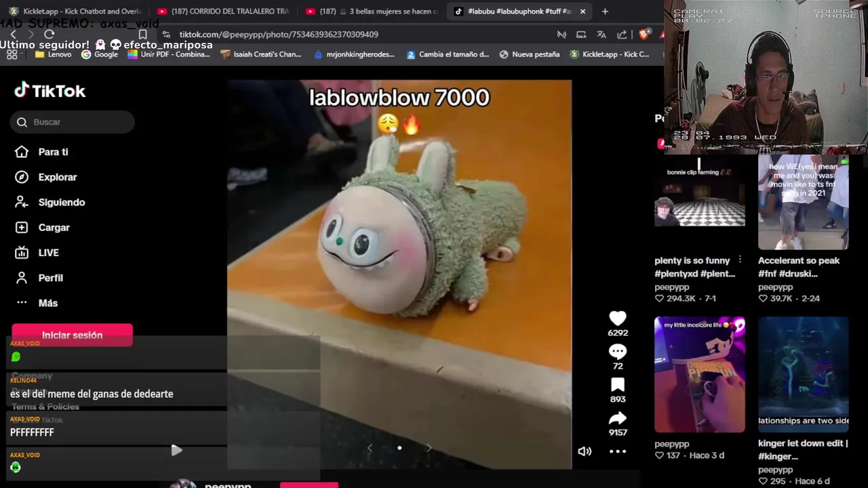
Task: Reload the page with refresh icon
Action: click(x=49, y=34)
